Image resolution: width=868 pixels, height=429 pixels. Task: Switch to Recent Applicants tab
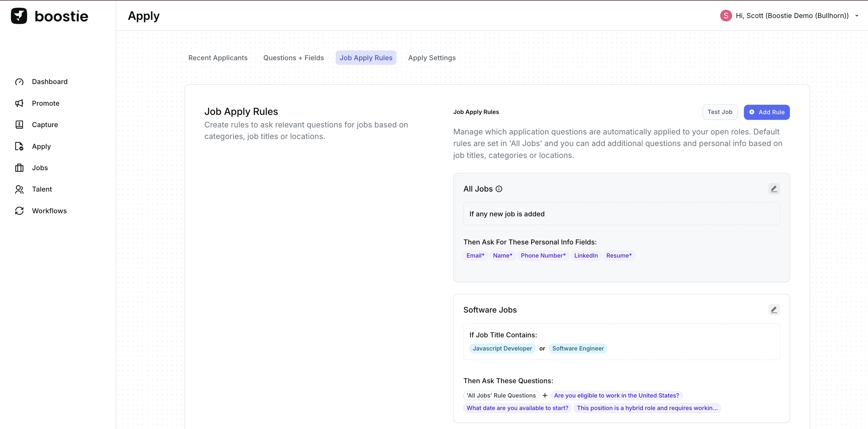click(218, 58)
